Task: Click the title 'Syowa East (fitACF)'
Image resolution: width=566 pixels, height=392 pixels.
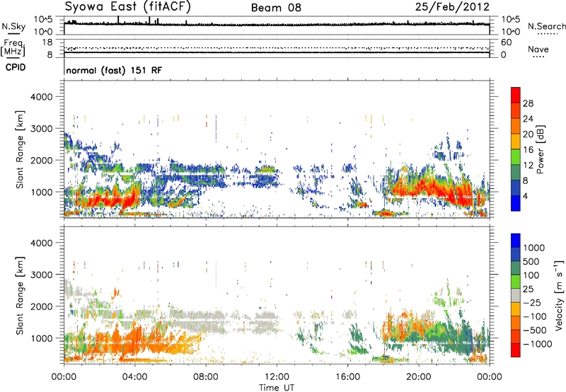Action: pyautogui.click(x=127, y=7)
